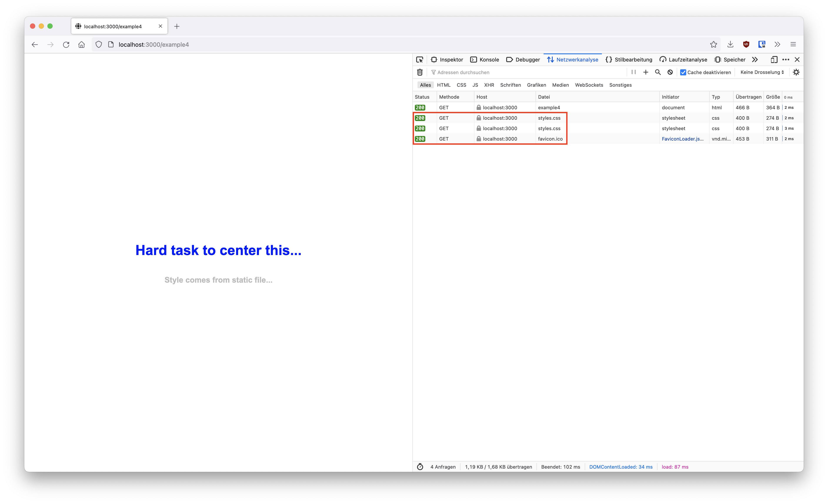This screenshot has height=504, width=828.
Task: Clear network log with trash icon
Action: (x=420, y=72)
